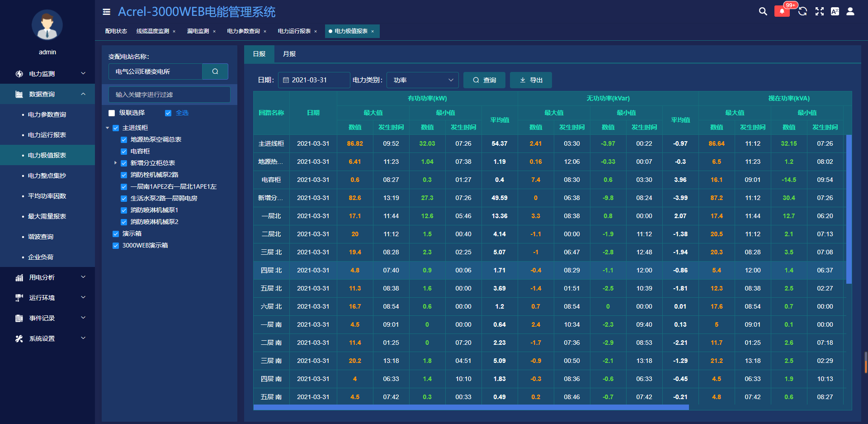This screenshot has height=424, width=868.
Task: Switch to the 月报 tab
Action: click(289, 54)
